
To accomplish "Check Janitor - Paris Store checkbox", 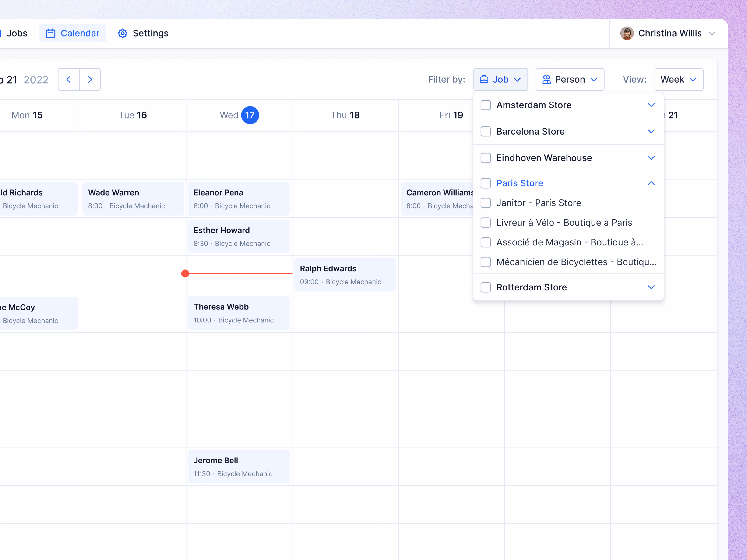I will [x=486, y=203].
